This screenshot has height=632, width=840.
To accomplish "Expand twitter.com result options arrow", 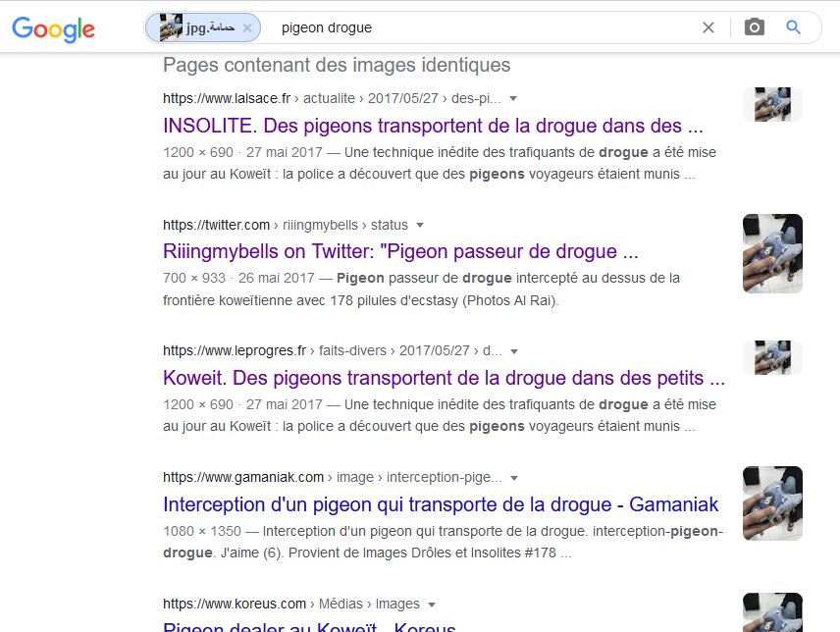I will pyautogui.click(x=420, y=226).
